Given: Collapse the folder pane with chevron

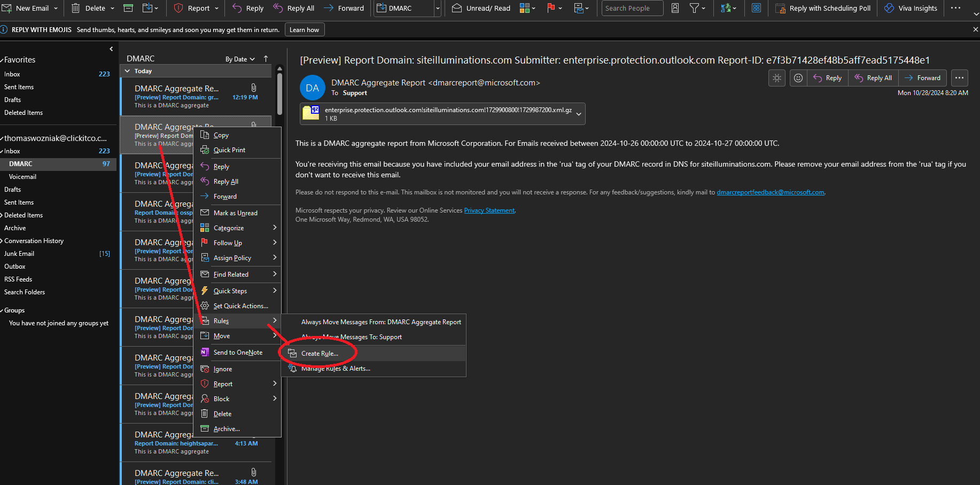Looking at the screenshot, I should (x=111, y=49).
